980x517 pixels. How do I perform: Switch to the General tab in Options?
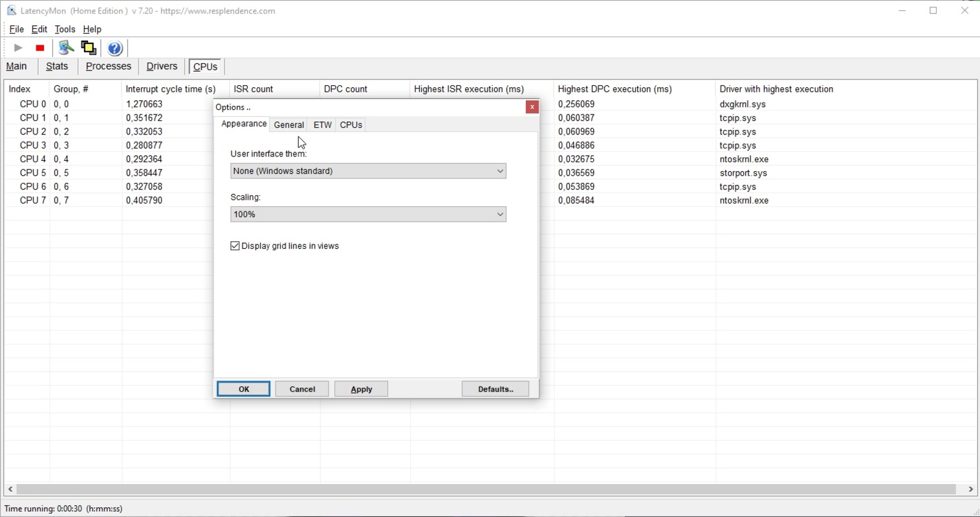289,125
